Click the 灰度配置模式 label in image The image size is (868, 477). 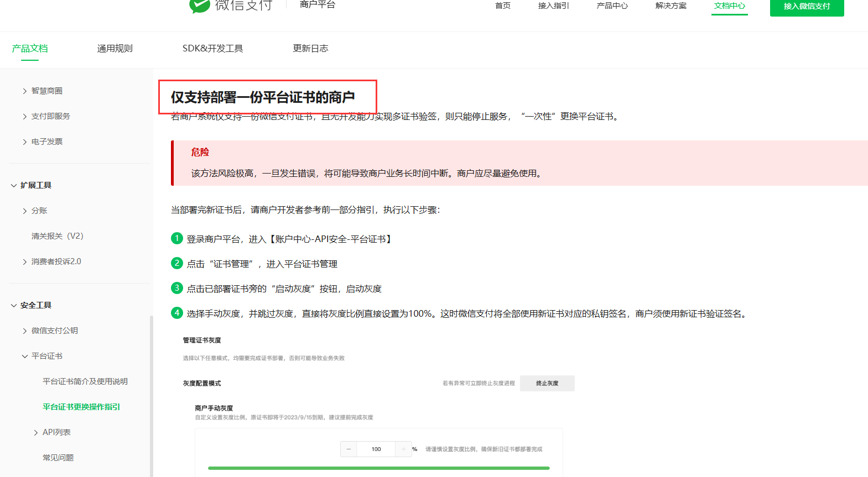click(x=202, y=383)
